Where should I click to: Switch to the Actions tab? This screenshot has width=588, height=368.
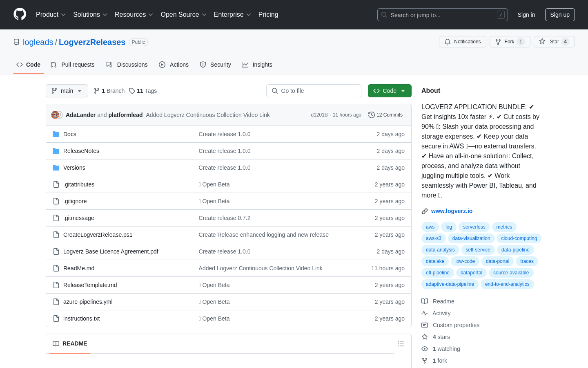tap(174, 65)
